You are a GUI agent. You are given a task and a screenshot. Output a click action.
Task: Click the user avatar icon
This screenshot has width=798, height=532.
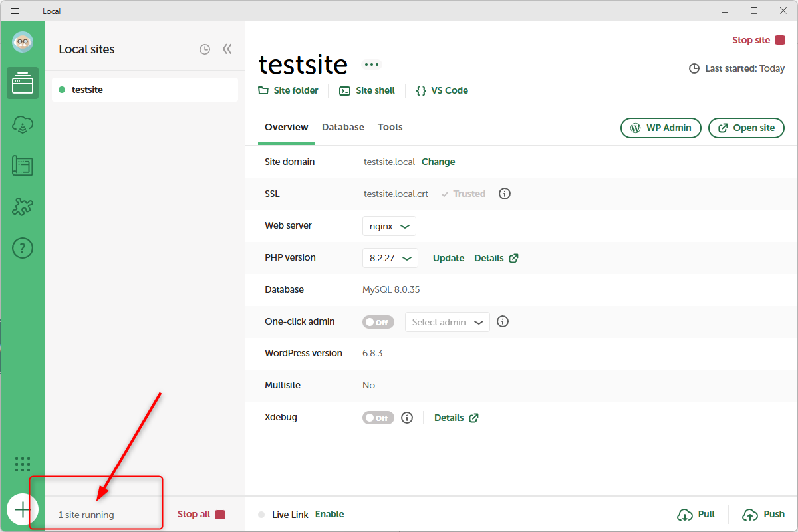(x=23, y=42)
